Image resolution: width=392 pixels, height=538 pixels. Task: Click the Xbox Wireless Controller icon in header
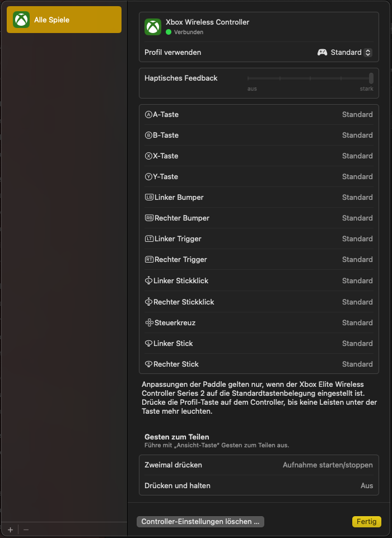(153, 27)
